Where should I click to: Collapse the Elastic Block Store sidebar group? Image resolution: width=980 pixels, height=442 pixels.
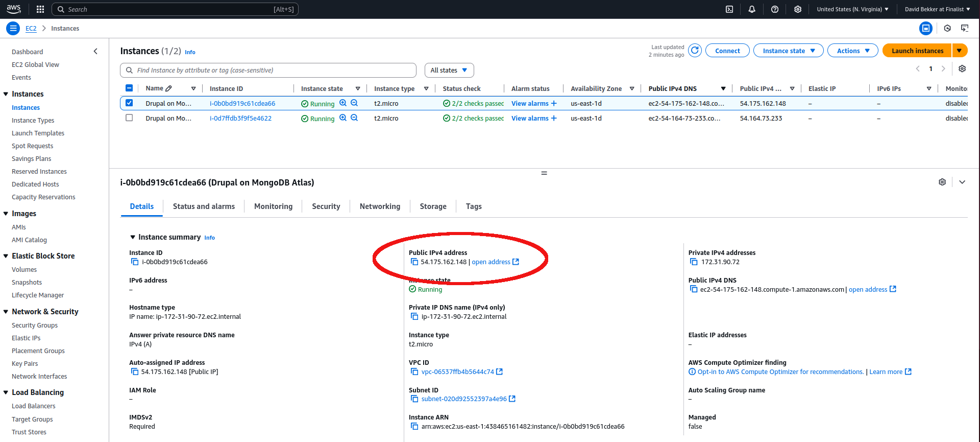[x=6, y=256]
